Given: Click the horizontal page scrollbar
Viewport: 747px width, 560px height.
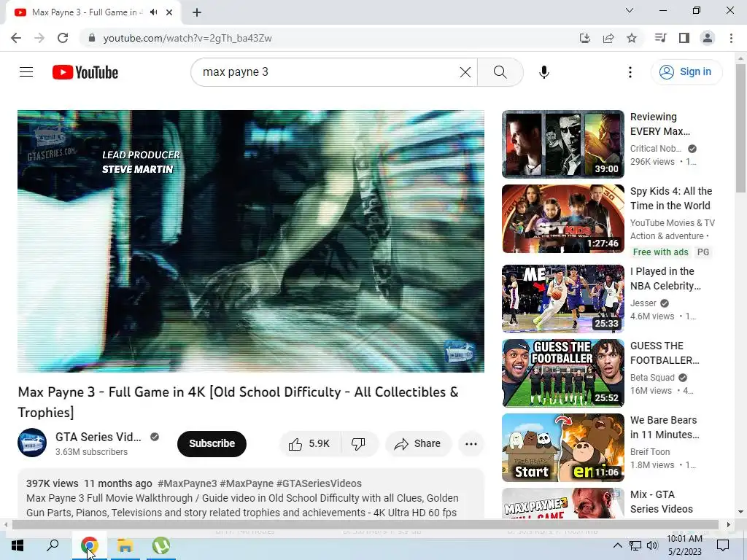Looking at the screenshot, I should pyautogui.click(x=365, y=525).
